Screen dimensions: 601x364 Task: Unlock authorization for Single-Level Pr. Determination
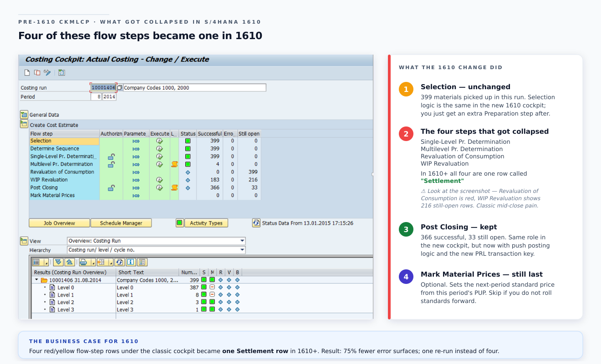pos(111,157)
